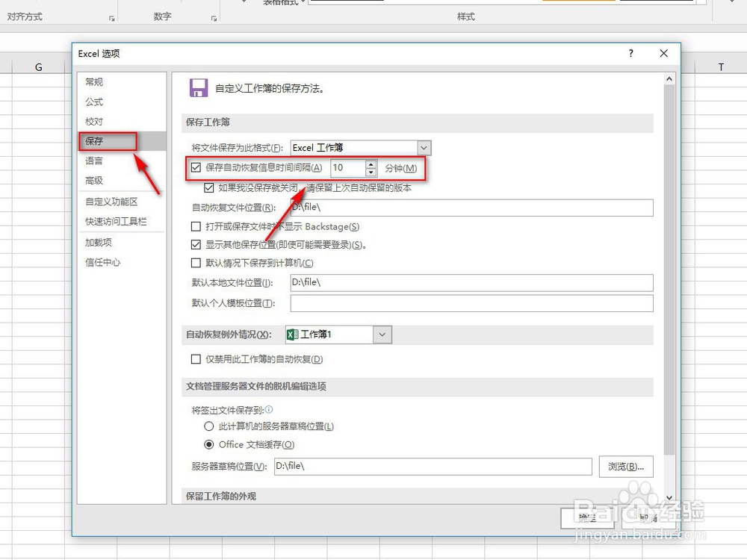Select the 保存 category in sidebar

[122, 141]
